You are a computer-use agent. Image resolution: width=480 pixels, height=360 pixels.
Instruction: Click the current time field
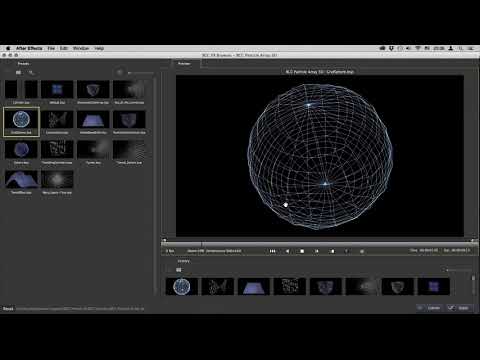coord(424,250)
